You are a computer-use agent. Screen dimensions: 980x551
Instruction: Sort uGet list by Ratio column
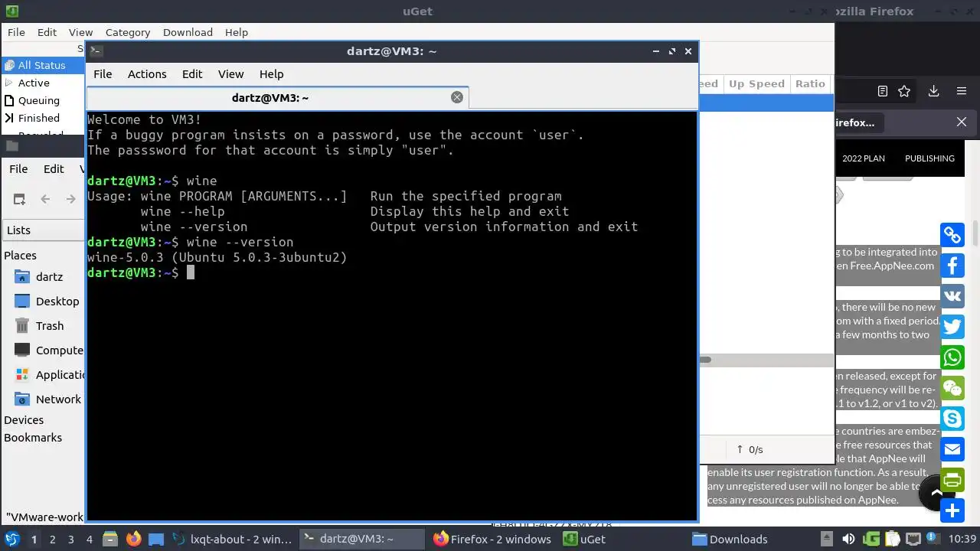pos(810,83)
